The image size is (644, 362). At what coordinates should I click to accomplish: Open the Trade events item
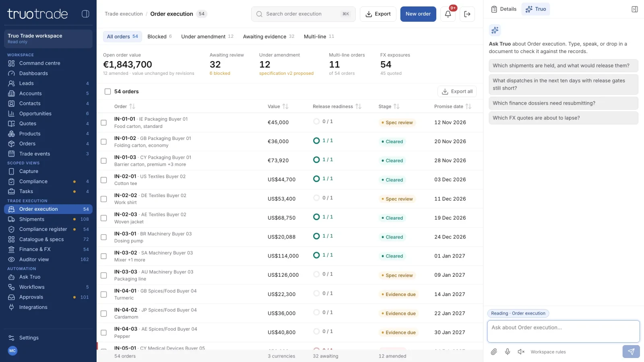point(48,154)
